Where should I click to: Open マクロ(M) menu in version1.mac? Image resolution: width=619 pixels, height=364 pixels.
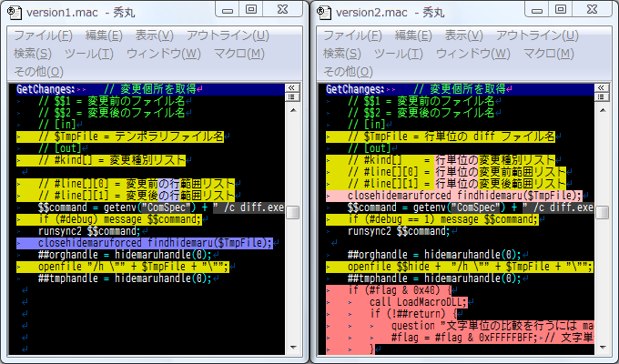pyautogui.click(x=239, y=54)
